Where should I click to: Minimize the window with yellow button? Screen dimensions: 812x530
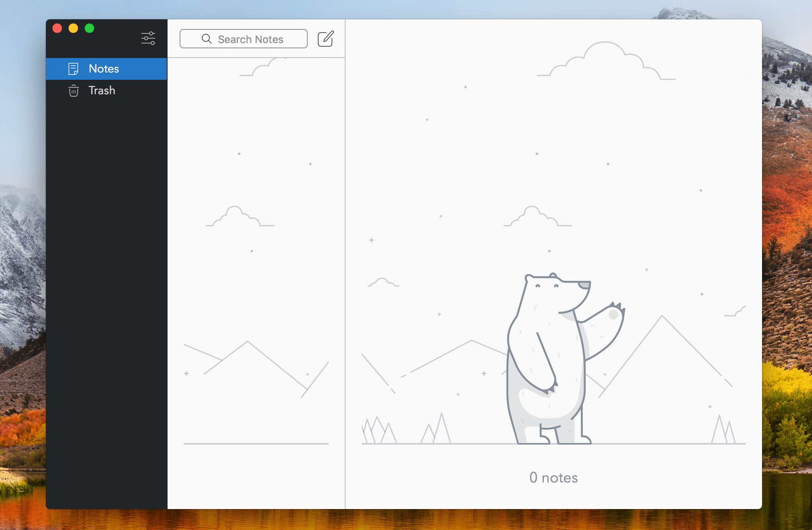(x=73, y=28)
